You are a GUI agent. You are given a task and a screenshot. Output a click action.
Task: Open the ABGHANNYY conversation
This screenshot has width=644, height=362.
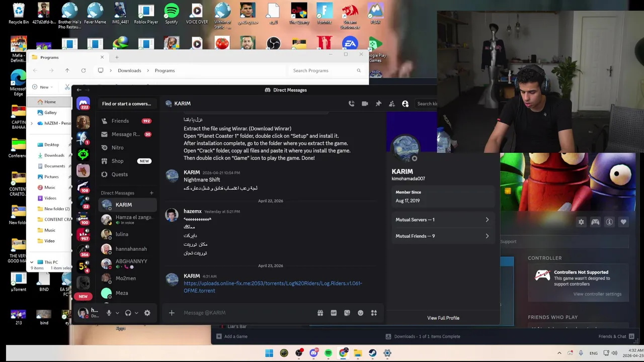pos(127,263)
